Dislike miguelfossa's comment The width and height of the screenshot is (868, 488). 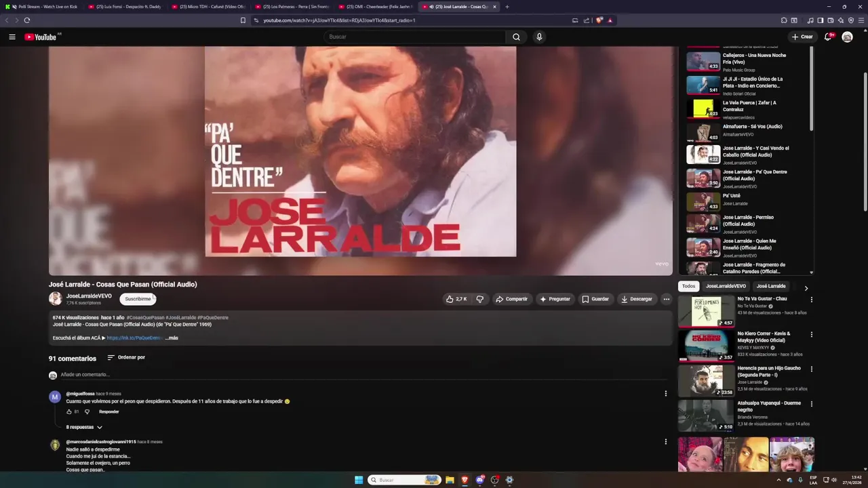tap(87, 411)
